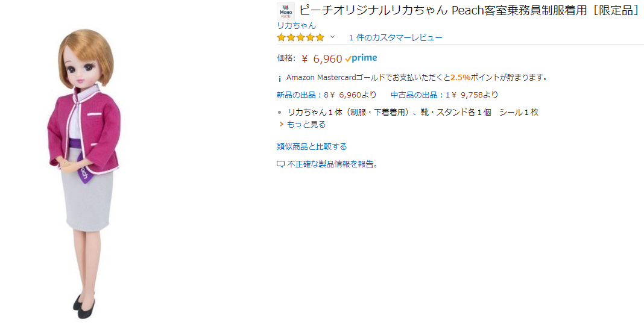Expand the もっと見る details section

click(306, 124)
